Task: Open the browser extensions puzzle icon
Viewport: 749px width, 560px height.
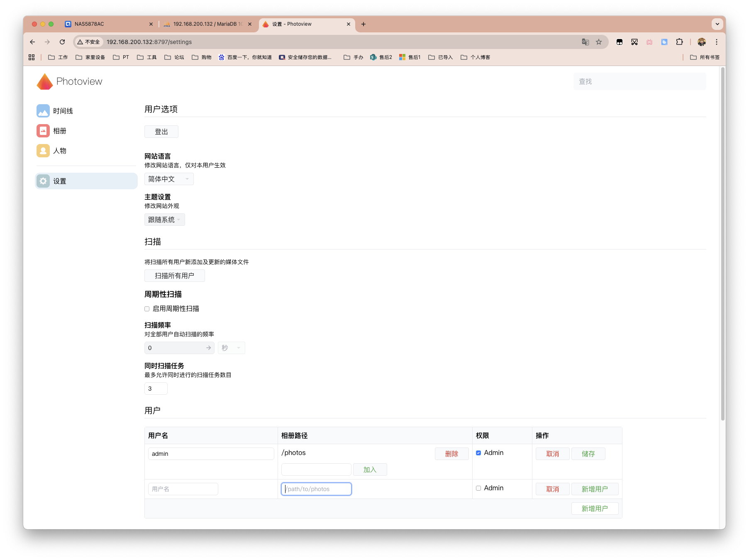Action: pyautogui.click(x=679, y=42)
